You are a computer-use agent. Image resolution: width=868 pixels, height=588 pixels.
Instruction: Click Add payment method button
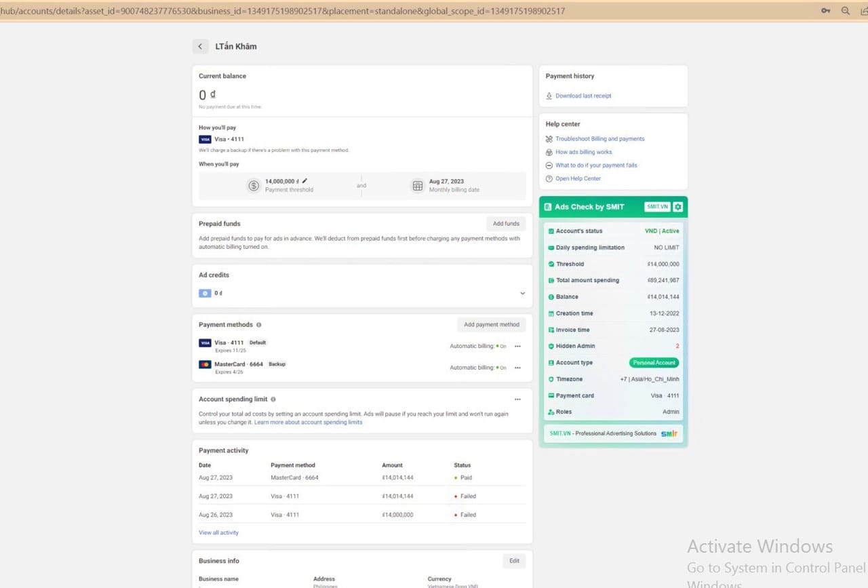tap(491, 325)
